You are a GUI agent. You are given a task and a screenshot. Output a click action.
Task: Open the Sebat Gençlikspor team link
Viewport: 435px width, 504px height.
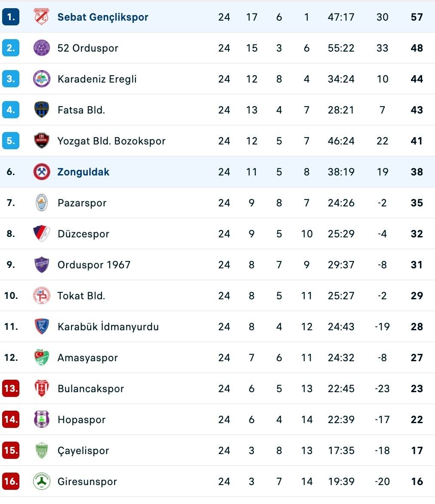click(x=103, y=17)
